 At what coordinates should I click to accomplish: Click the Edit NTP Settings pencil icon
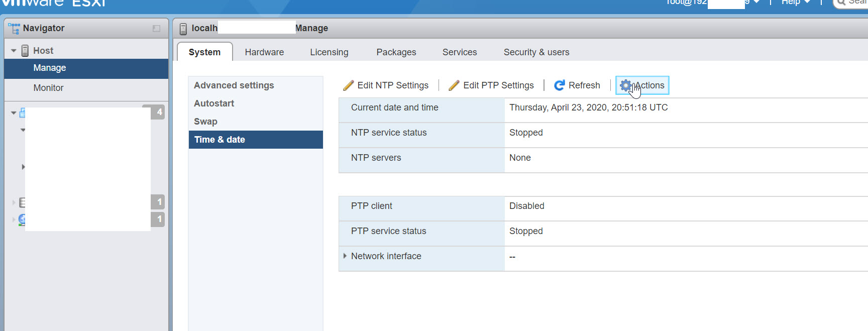click(348, 85)
